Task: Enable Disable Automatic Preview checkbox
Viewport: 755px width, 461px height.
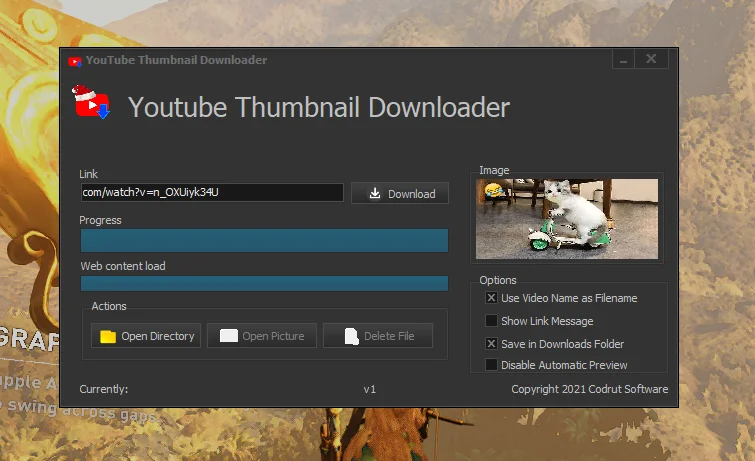Action: tap(491, 365)
